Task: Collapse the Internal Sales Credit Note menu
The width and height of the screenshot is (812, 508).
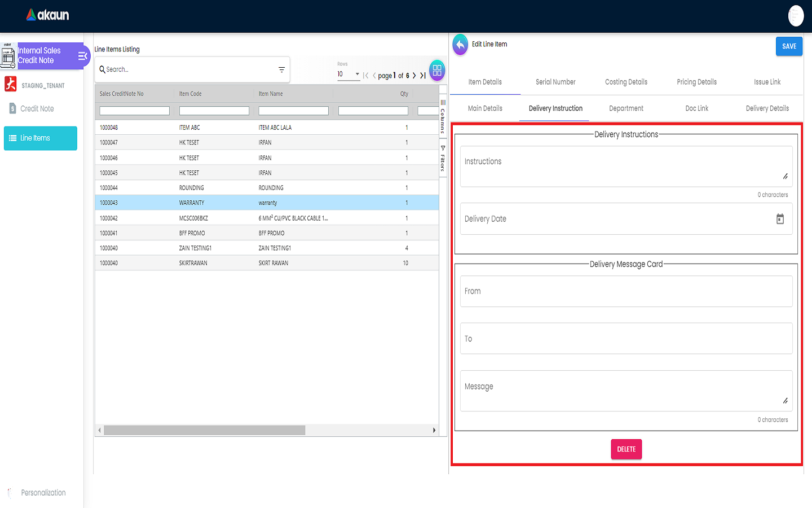Action: [82, 56]
